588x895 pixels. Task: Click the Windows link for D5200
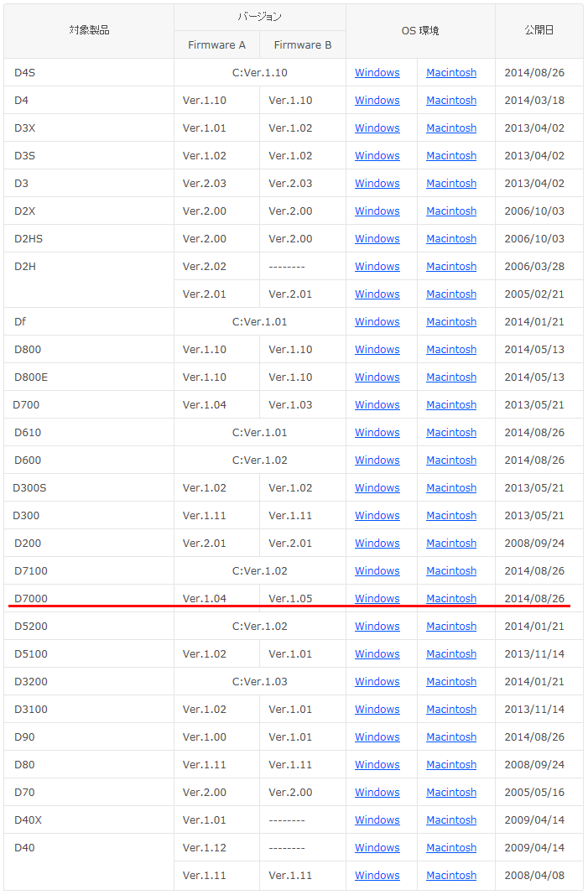377,626
